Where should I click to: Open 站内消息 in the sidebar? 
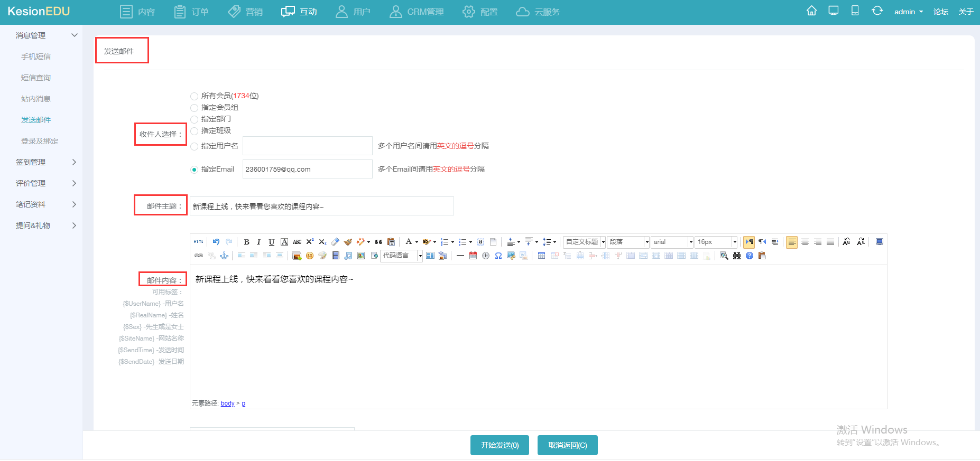(x=36, y=99)
